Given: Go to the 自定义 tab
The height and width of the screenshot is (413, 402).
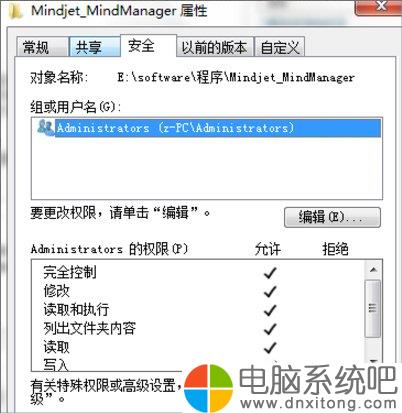Looking at the screenshot, I should coord(280,47).
